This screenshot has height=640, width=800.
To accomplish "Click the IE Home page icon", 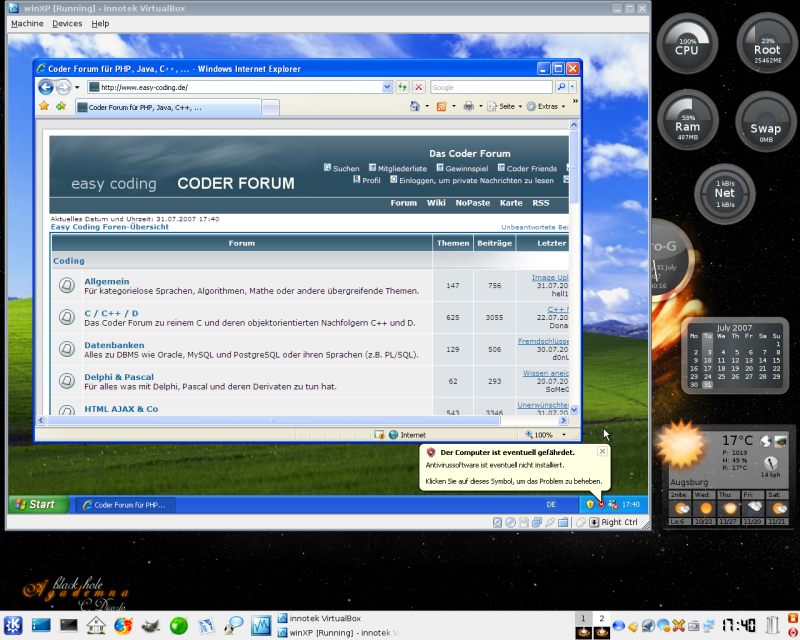I will [415, 106].
